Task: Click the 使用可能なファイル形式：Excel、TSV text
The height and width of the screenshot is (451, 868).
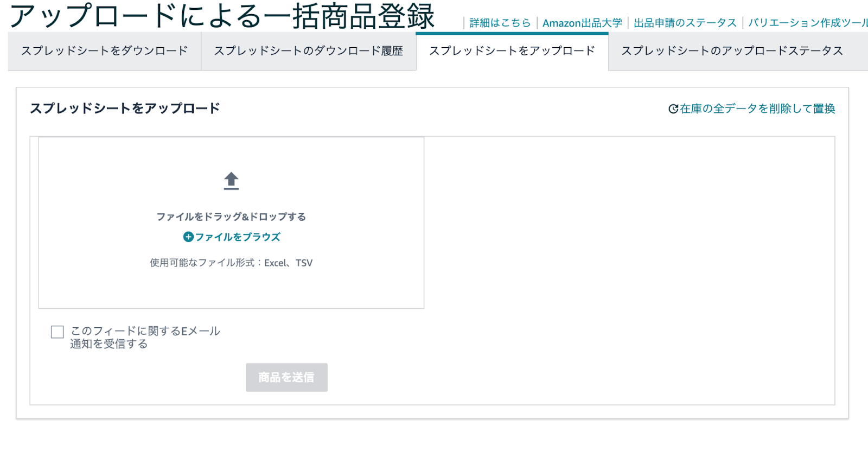Action: click(x=231, y=263)
